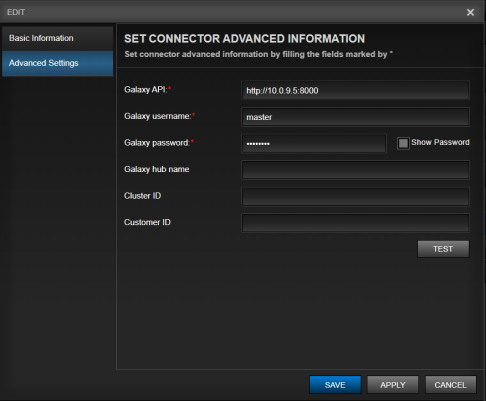Click the 'Show Password' label text
486x401 pixels.
coord(440,142)
